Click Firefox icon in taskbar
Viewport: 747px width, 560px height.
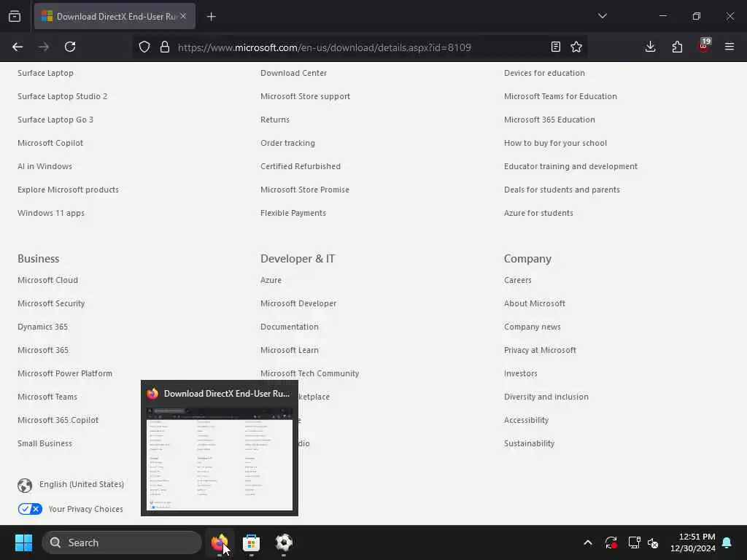coord(219,542)
